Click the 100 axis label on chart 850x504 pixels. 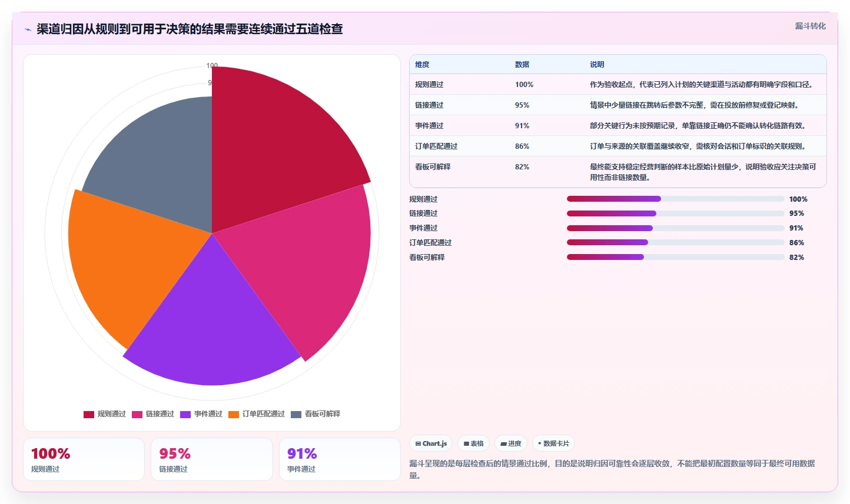[x=212, y=65]
